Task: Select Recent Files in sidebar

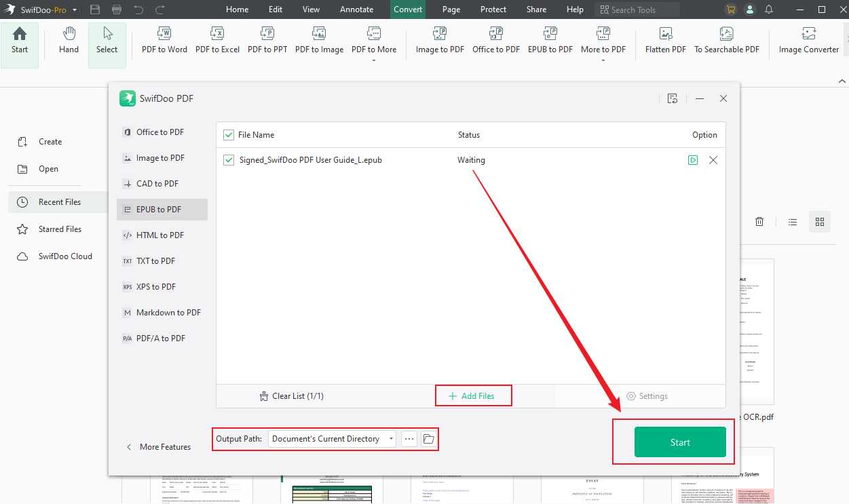Action: 58,202
